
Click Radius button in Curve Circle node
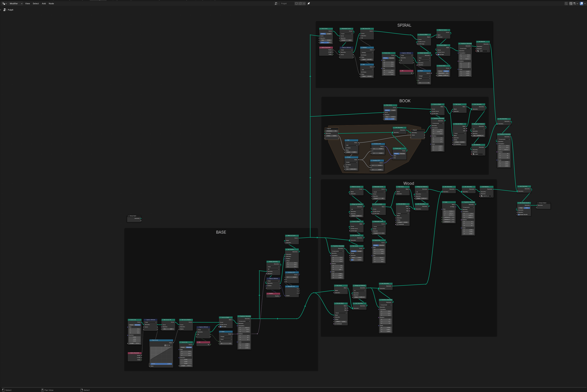(446, 71)
